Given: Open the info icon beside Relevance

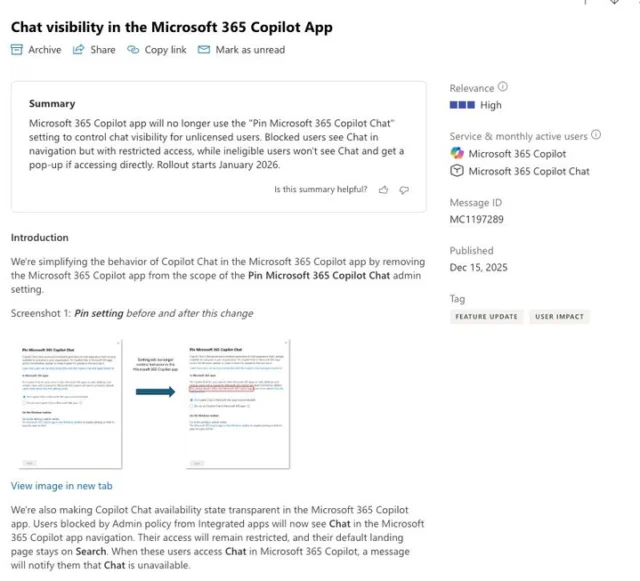Looking at the screenshot, I should click(503, 88).
